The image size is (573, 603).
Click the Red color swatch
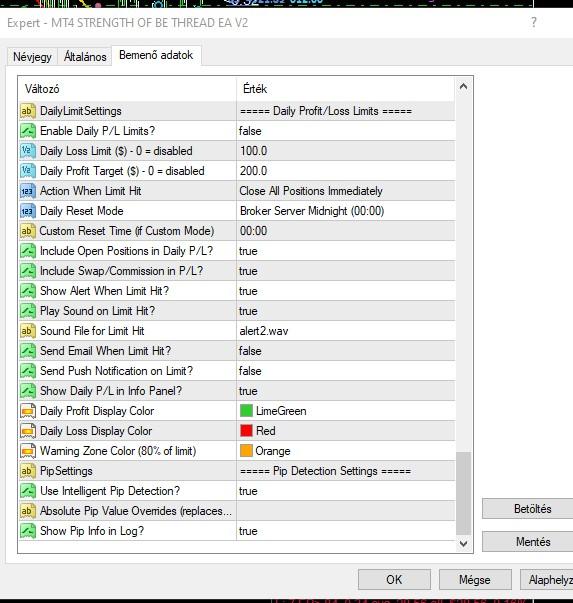click(x=246, y=431)
